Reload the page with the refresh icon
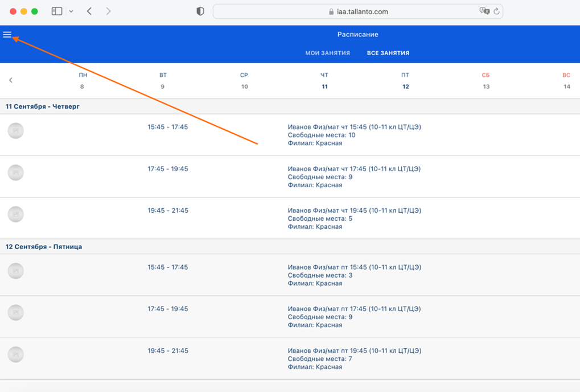Viewport: 580px width, 392px height. [x=496, y=11]
